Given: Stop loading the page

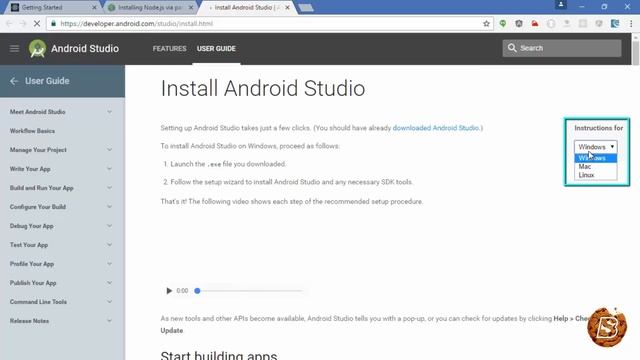Looking at the screenshot, I should [37, 24].
